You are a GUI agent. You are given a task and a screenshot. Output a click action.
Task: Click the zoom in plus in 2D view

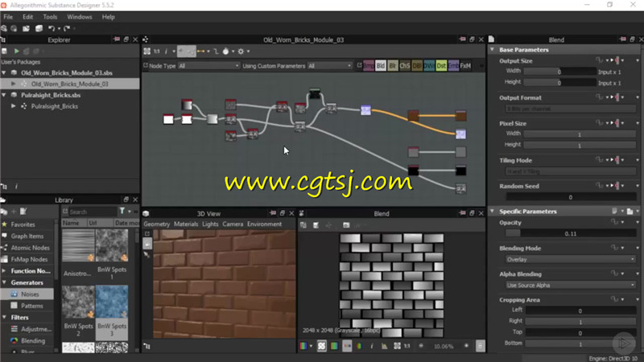coord(466,346)
